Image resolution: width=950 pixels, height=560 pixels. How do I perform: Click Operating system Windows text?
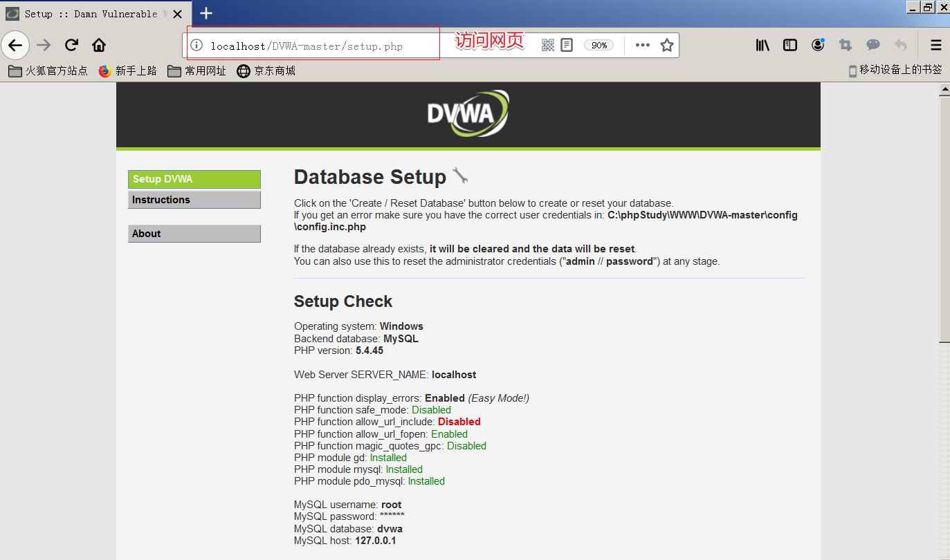coord(358,326)
